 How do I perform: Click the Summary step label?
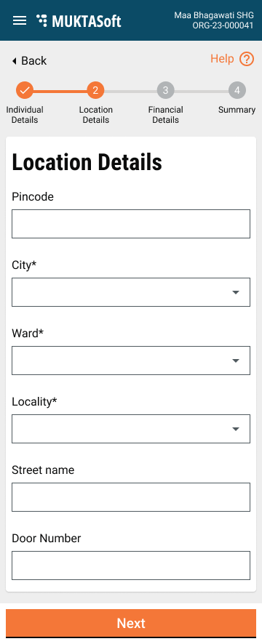pyautogui.click(x=237, y=110)
